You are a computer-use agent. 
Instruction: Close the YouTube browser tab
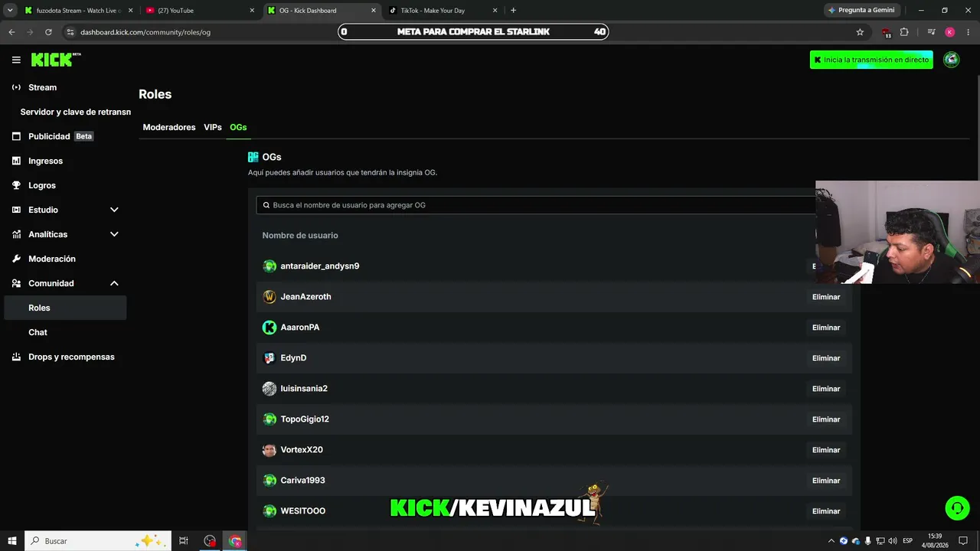coord(252,11)
